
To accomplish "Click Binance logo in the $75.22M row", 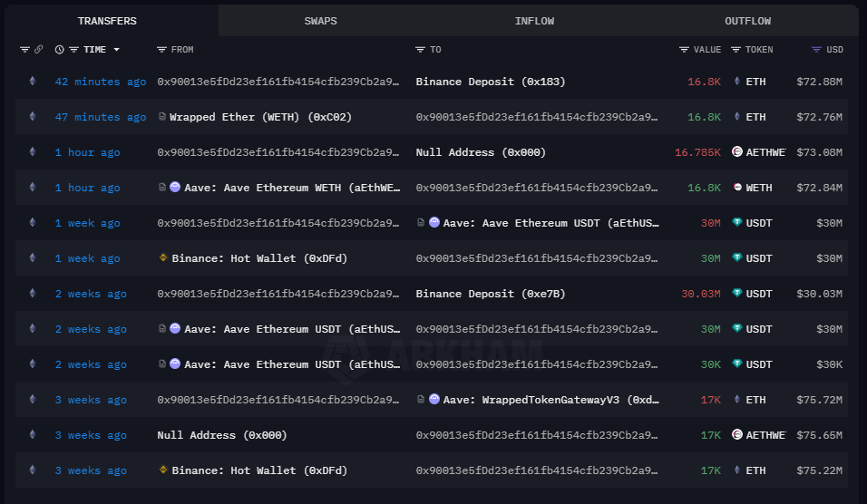I will [x=163, y=470].
